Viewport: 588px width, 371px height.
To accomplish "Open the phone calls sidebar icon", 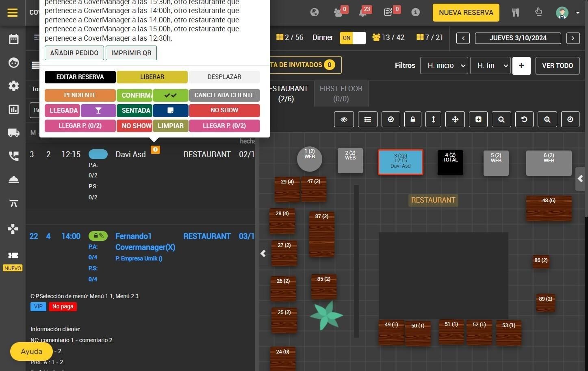I will coord(13,156).
